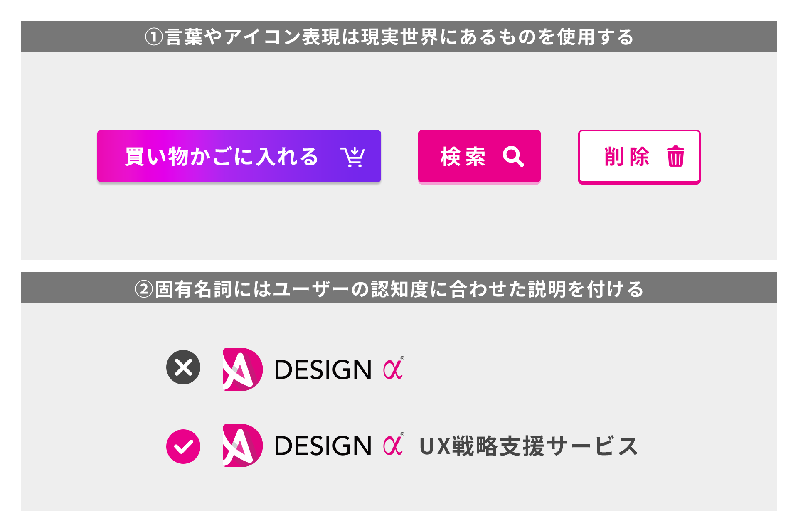Image resolution: width=798 pixels, height=532 pixels.
Task: Click the 買い物かごに入れる gradient button
Action: 239,156
